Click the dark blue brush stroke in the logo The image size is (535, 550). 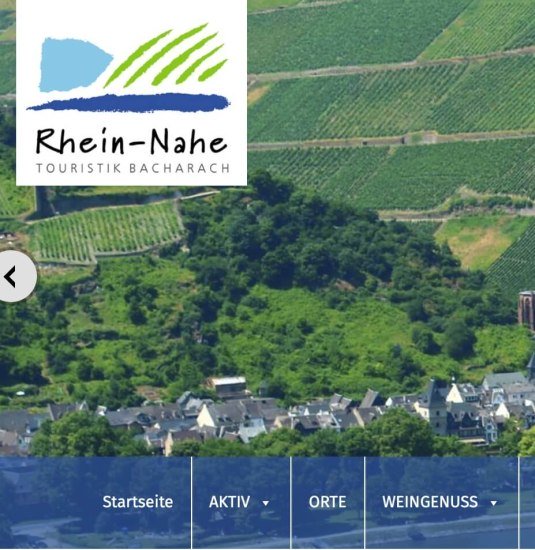[x=128, y=103]
